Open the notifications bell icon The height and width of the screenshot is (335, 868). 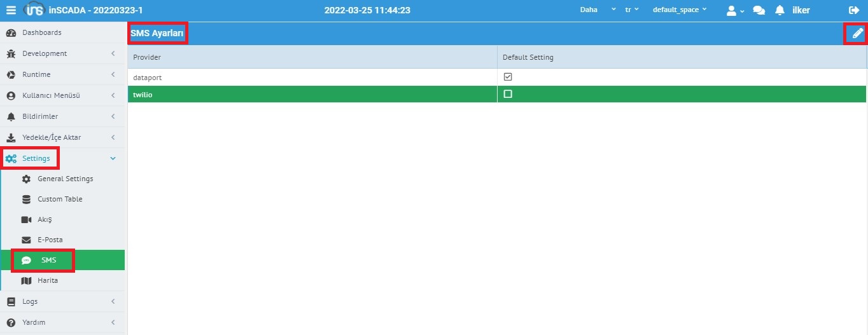(780, 11)
